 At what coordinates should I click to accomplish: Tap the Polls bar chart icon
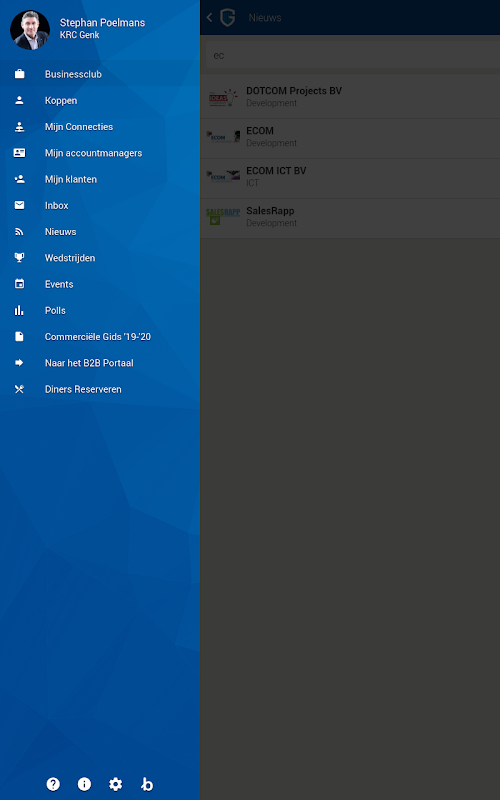[19, 310]
